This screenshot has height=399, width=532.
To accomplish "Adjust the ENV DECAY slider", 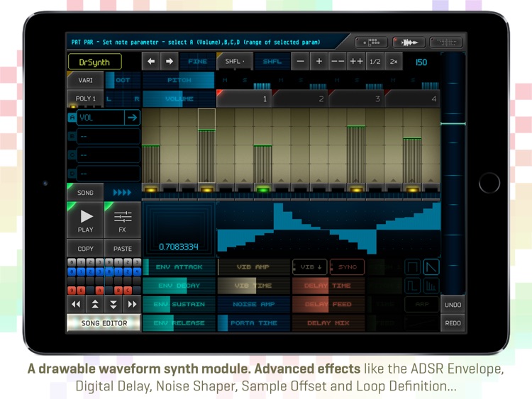I will click(179, 286).
